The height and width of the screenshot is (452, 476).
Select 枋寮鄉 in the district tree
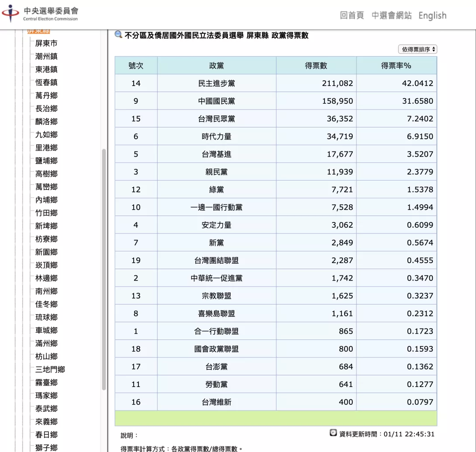(46, 239)
